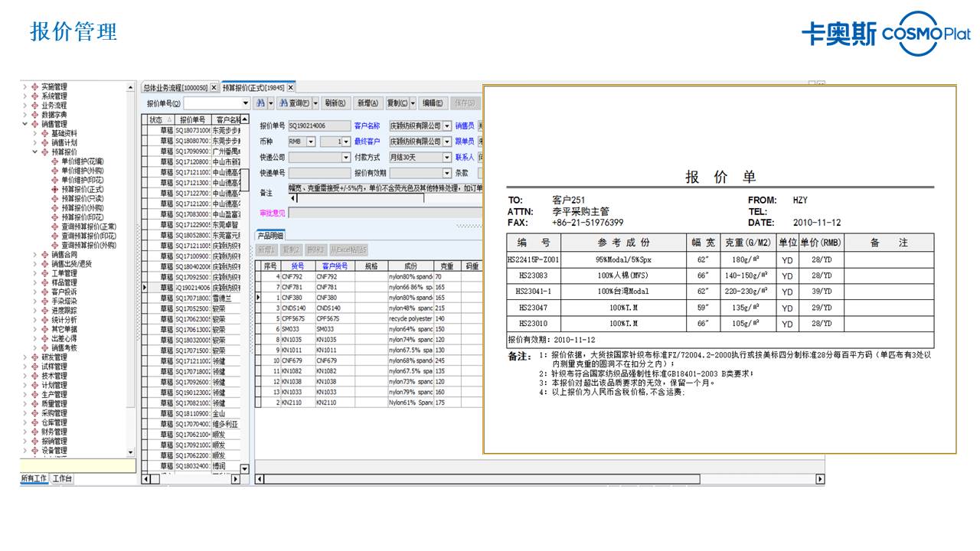Viewport: 980px width, 551px height.
Task: Close the 总体业务流程 tab
Action: 214,88
